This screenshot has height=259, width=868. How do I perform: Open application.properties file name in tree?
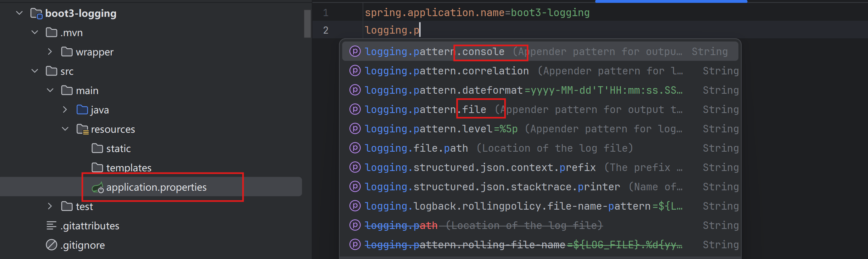(x=156, y=187)
